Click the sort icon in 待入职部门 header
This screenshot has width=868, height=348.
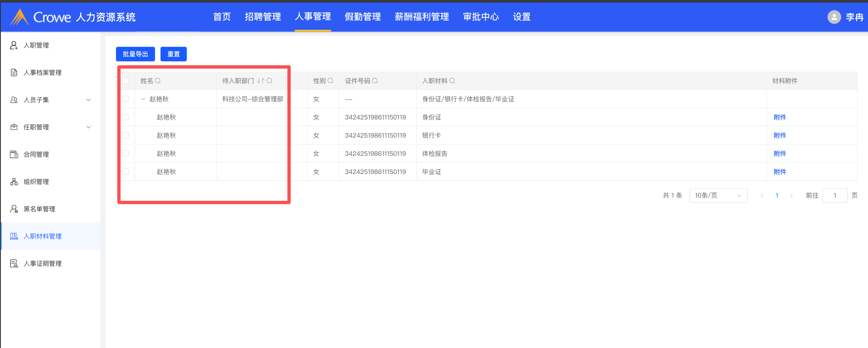pos(260,81)
